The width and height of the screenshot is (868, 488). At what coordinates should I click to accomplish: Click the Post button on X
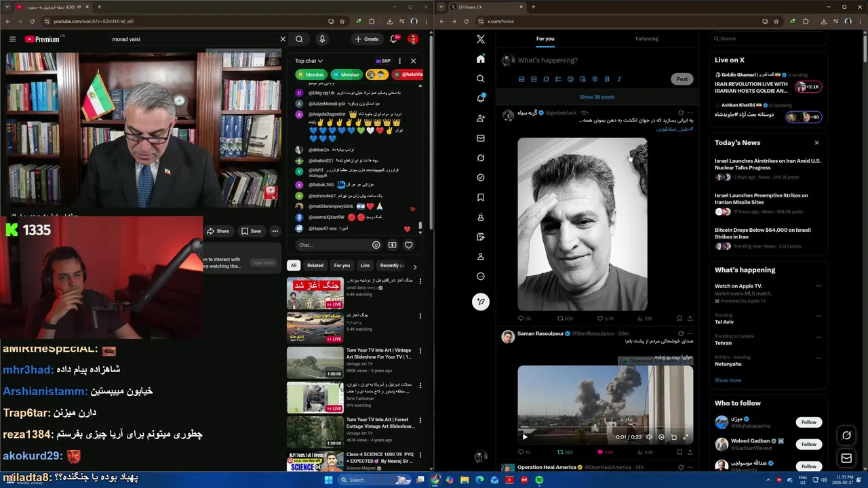tap(682, 79)
